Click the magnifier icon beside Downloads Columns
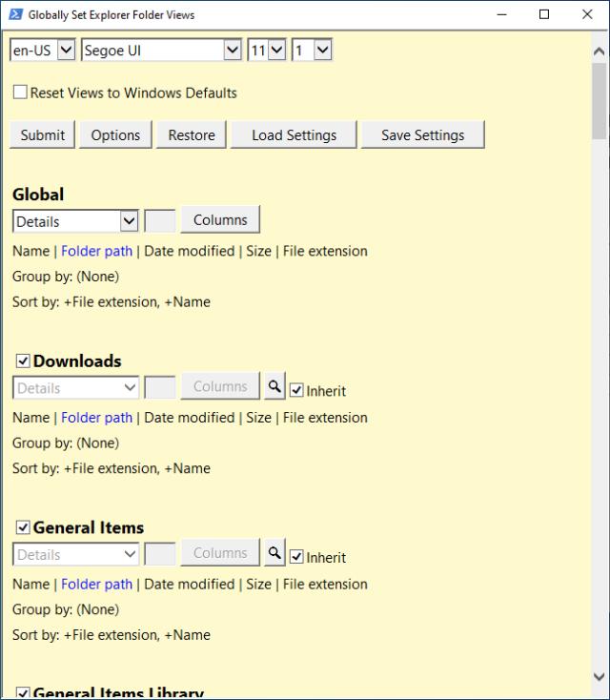 [274, 387]
